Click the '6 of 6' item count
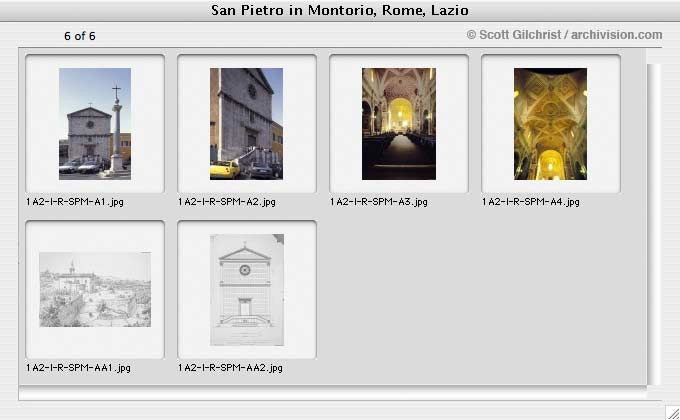 pyautogui.click(x=80, y=36)
